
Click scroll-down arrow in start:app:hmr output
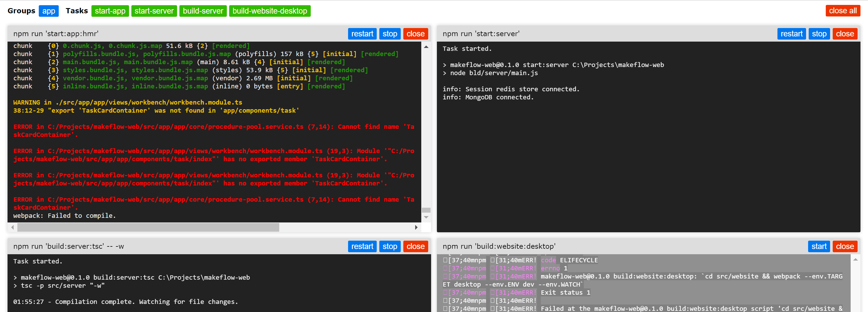point(426,218)
